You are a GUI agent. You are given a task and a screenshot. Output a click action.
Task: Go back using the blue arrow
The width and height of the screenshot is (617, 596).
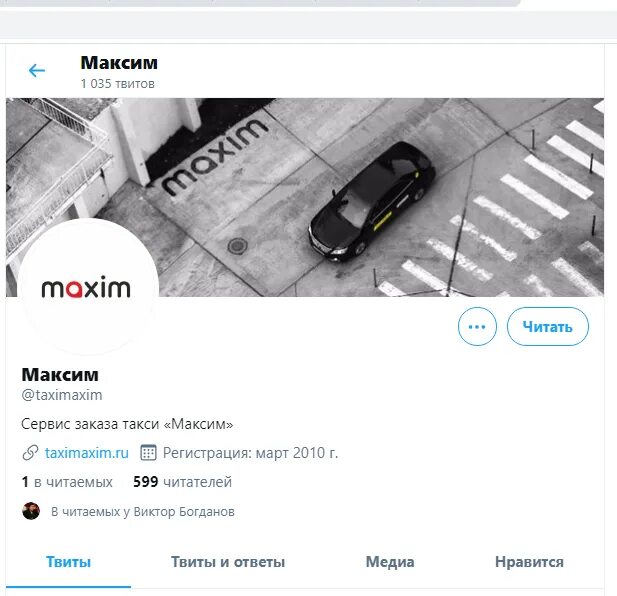point(37,71)
